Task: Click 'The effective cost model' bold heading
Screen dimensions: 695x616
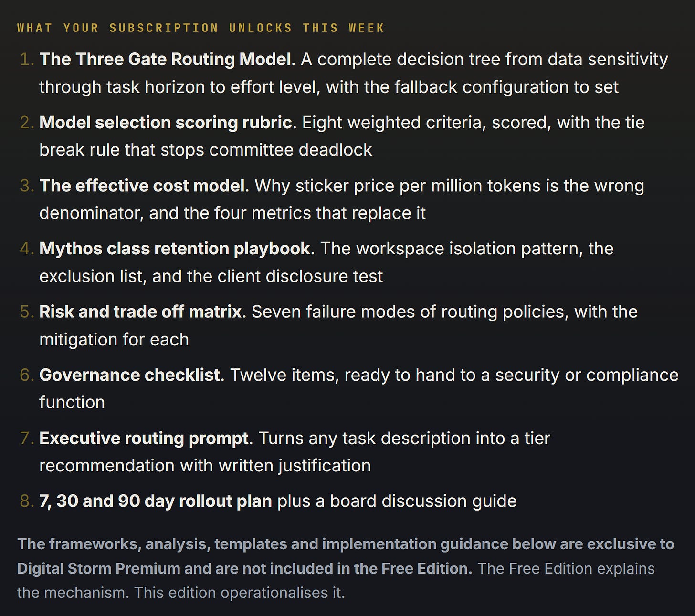Action: 144,186
